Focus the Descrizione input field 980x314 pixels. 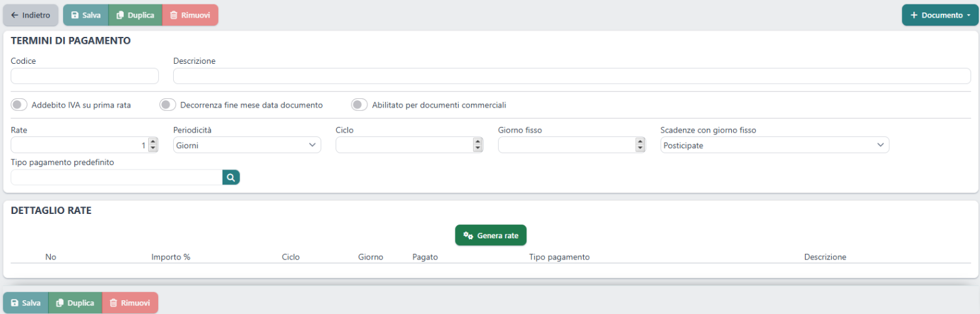click(572, 76)
